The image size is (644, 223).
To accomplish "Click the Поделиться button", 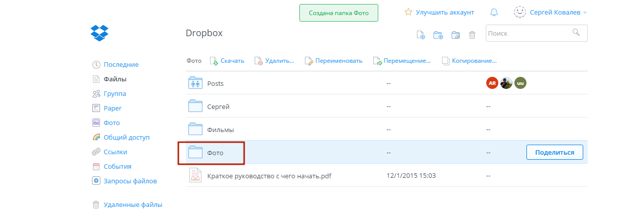I will click(555, 152).
